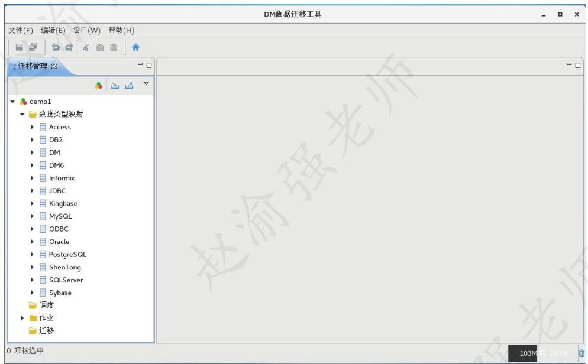Collapse the 数据类型映射 folder
This screenshot has height=364, width=588.
click(22, 114)
